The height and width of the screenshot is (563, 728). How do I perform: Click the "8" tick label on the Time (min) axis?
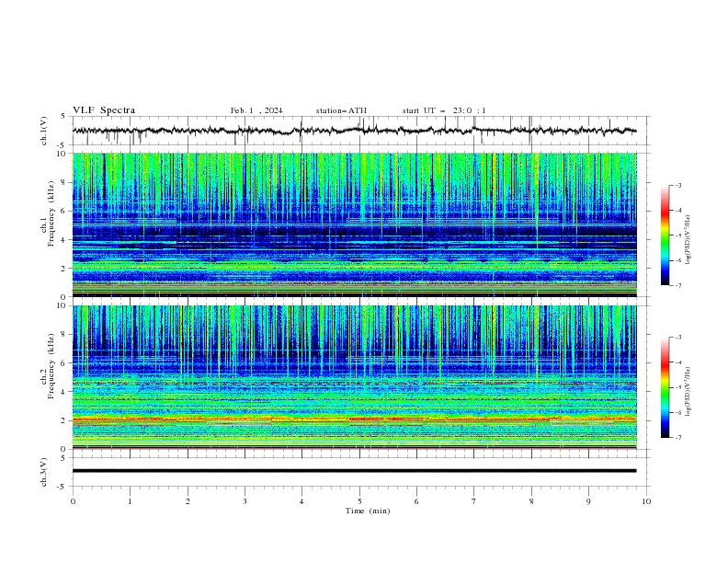point(531,501)
